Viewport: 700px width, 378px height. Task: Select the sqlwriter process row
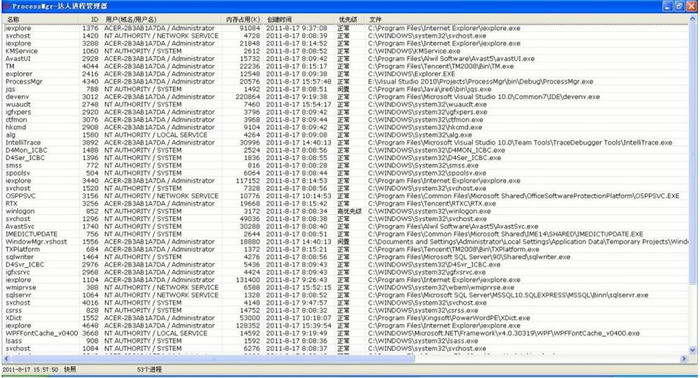point(346,257)
